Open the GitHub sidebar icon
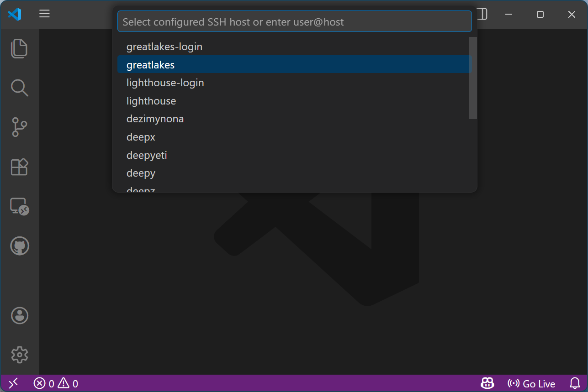The width and height of the screenshot is (588, 392). point(19,246)
